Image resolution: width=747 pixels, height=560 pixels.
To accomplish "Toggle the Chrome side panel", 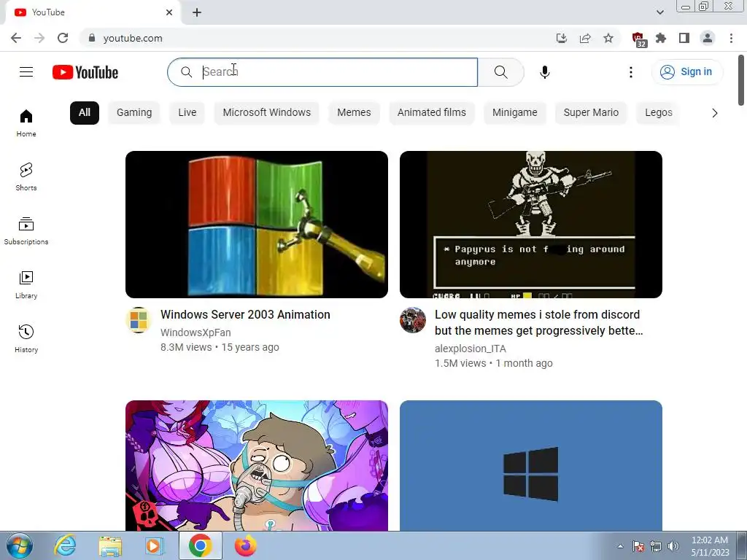I will (x=684, y=38).
